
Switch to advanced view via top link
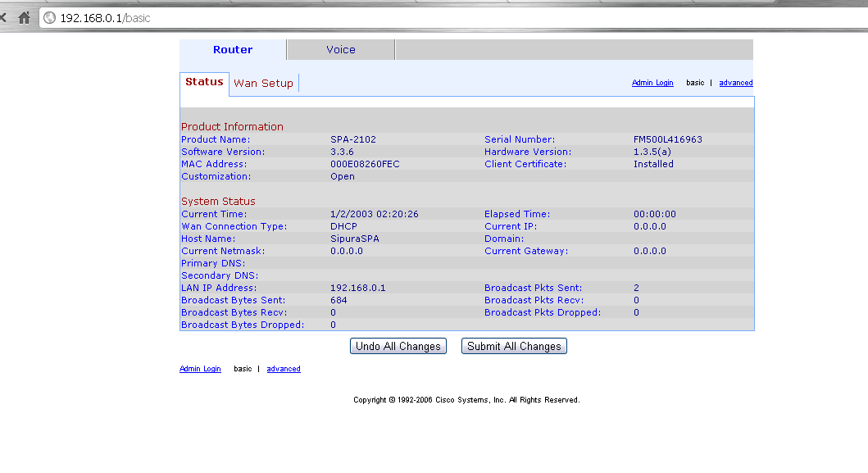(x=735, y=83)
